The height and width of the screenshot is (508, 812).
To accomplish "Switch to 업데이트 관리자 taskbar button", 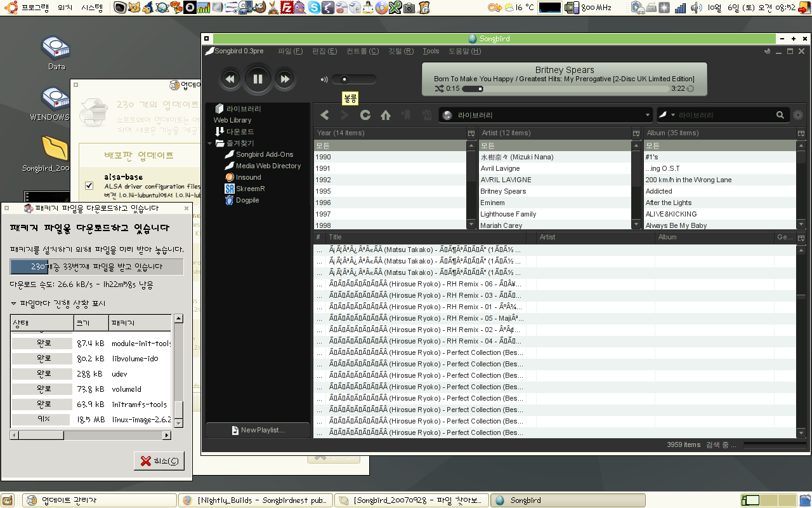I will pyautogui.click(x=98, y=500).
